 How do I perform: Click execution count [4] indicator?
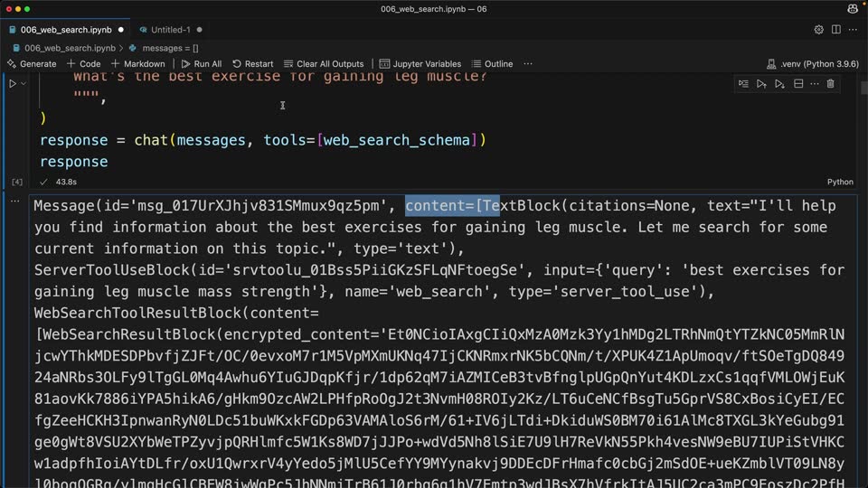(x=17, y=182)
